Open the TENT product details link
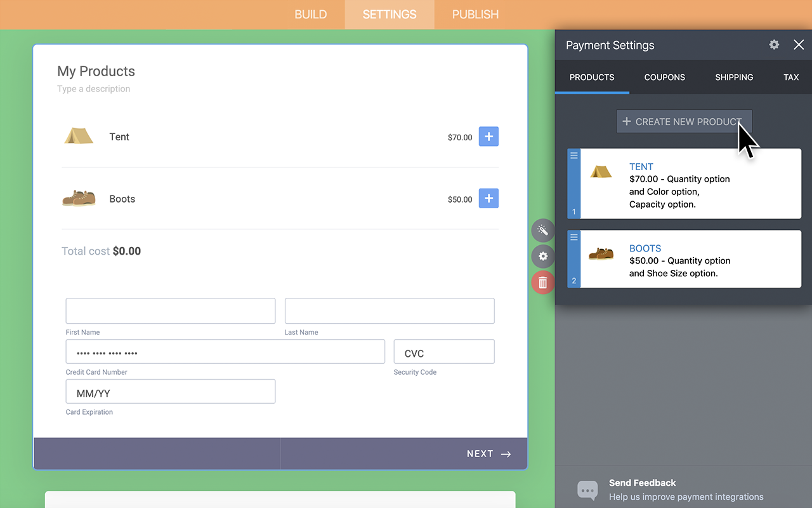Screen dimensions: 812x508 click(x=641, y=166)
